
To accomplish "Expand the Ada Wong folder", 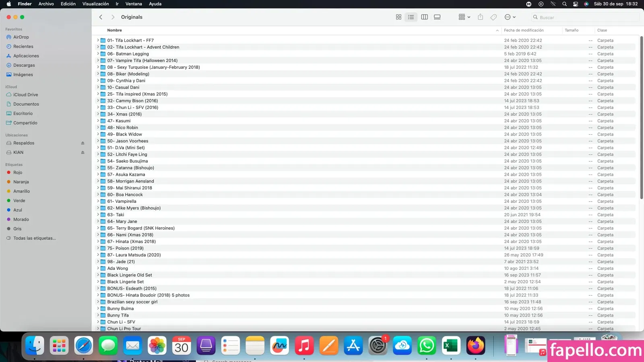I will pos(98,268).
